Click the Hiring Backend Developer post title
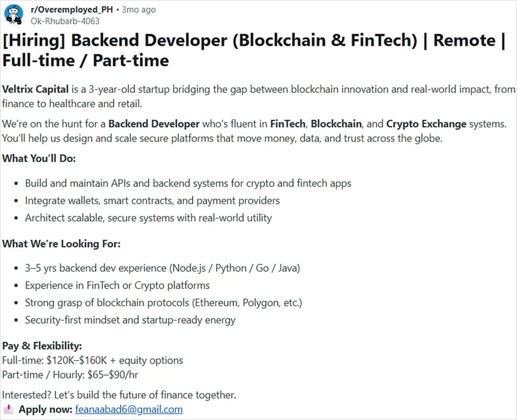Image resolution: width=517 pixels, height=420 pixels. [254, 50]
